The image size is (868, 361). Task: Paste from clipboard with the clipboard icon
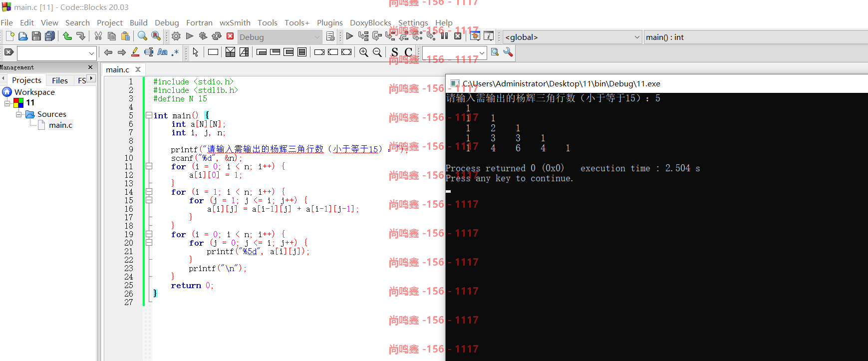pos(125,36)
